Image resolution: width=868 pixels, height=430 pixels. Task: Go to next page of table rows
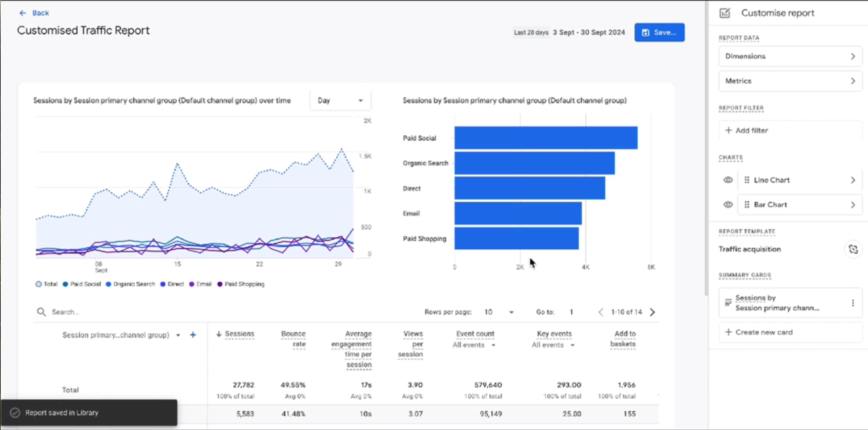(x=653, y=312)
